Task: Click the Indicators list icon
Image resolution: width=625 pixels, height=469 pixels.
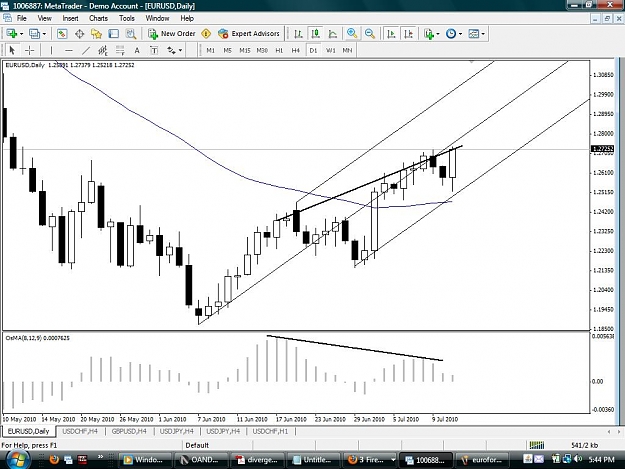Action: 429,34
